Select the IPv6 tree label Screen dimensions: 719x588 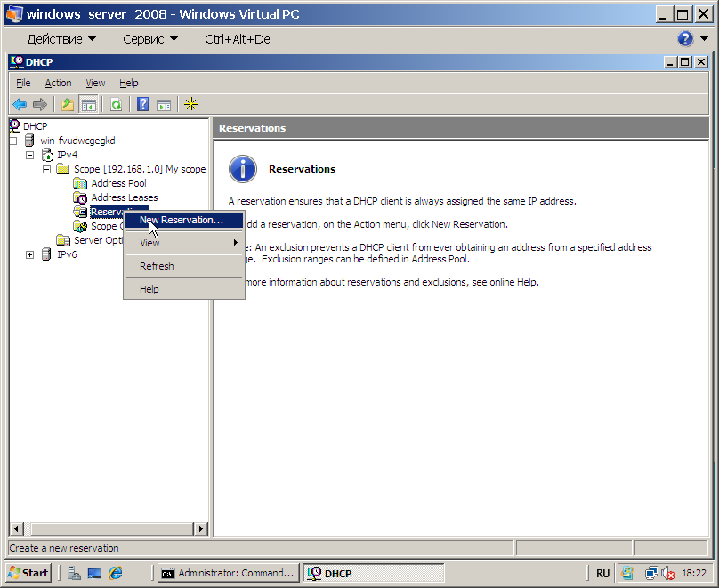67,254
